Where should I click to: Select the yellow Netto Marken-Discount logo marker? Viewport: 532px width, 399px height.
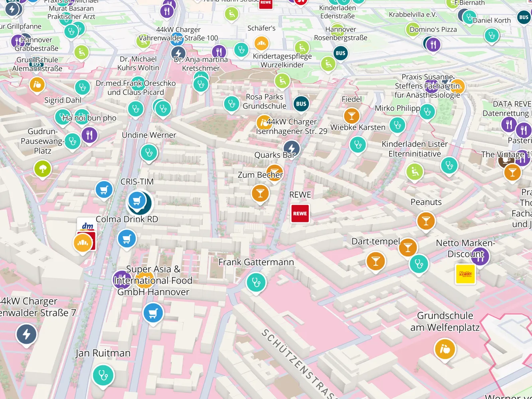pos(465,274)
